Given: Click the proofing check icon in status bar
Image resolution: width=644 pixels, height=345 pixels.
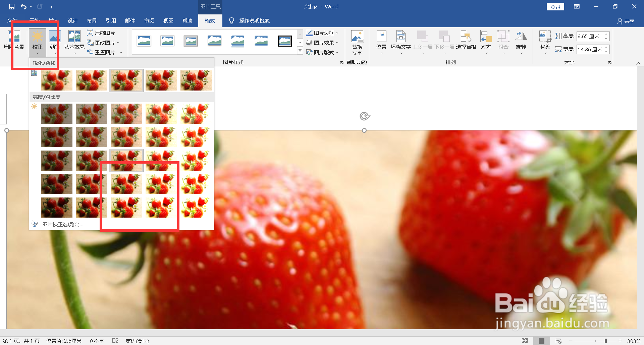Looking at the screenshot, I should coord(115,341).
